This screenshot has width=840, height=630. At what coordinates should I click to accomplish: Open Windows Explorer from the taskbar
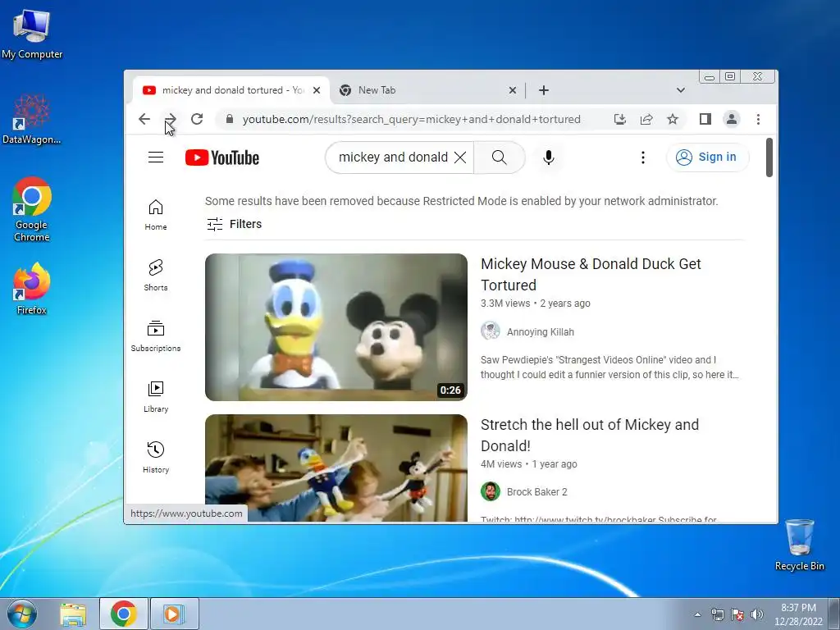pos(73,614)
